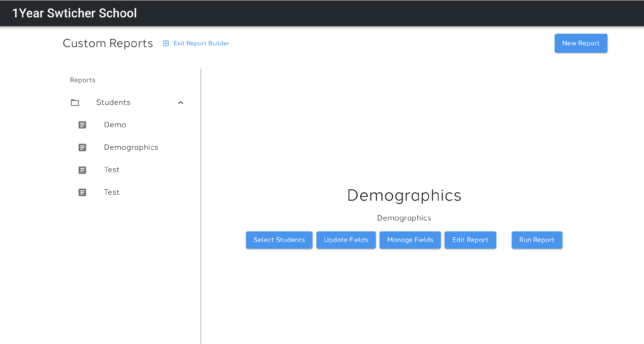Viewport: 644px width, 344px height.
Task: Open the first Test report entry
Action: pos(111,170)
